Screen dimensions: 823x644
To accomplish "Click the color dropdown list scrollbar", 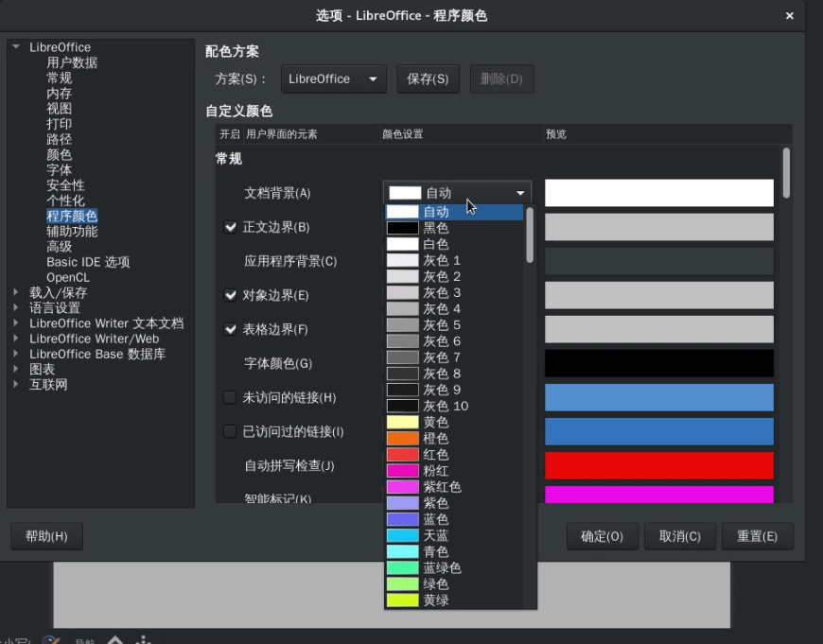I will pos(530,235).
